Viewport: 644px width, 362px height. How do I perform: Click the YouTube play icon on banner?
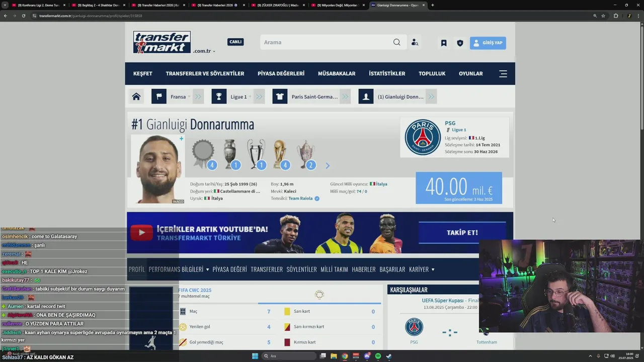[x=141, y=232]
